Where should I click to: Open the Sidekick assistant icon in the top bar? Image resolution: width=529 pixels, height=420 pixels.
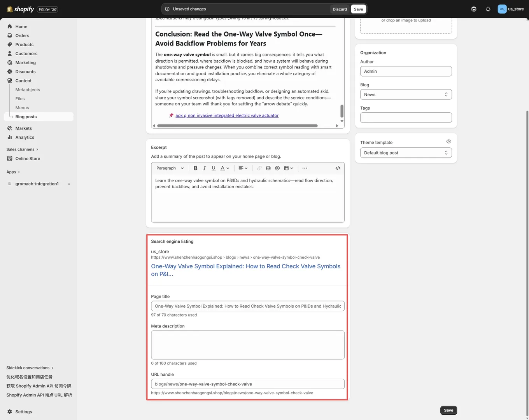point(474,9)
